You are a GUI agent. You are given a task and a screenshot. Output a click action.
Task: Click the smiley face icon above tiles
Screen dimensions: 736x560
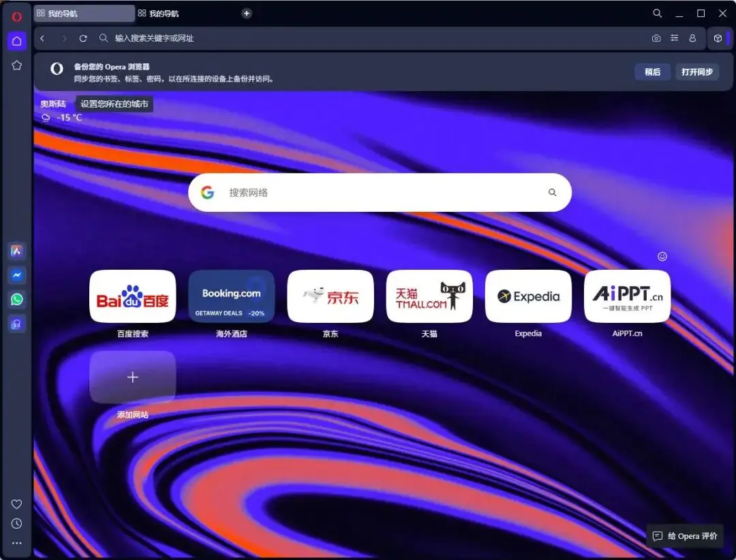pyautogui.click(x=662, y=256)
